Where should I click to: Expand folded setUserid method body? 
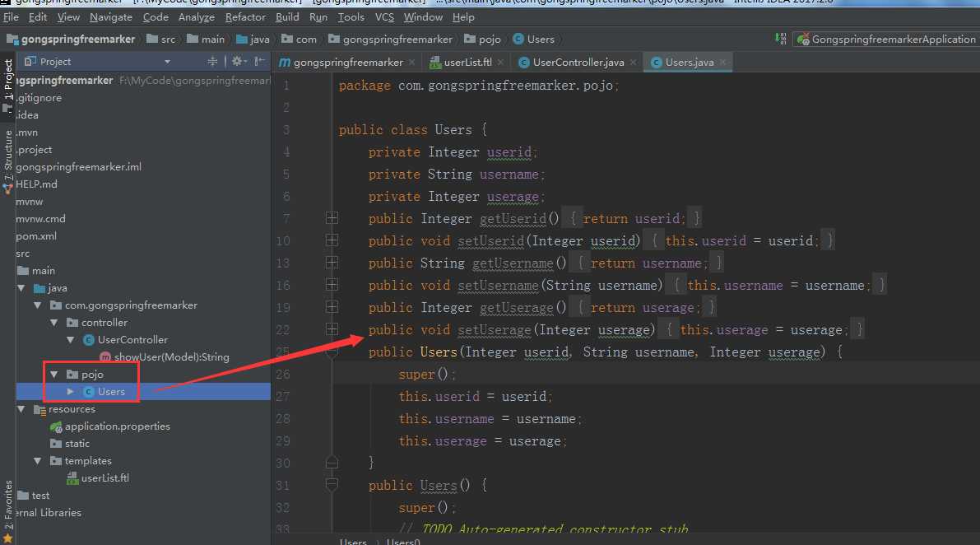[332, 240]
